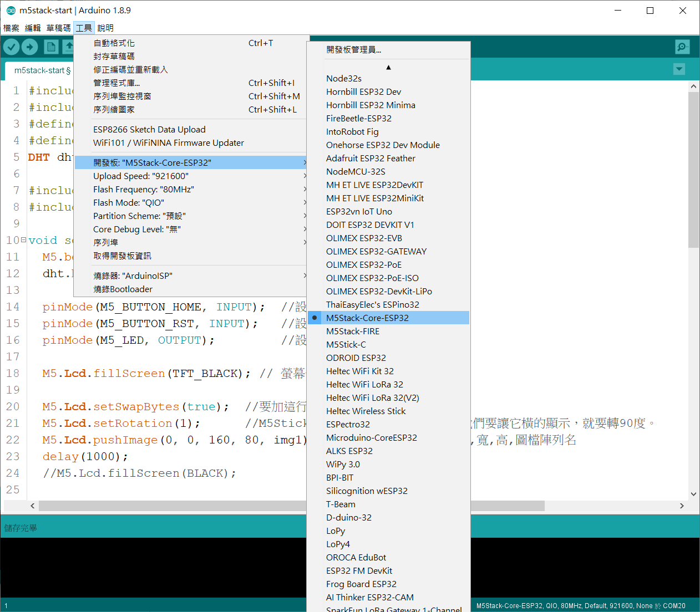Click the 工具 menu
700x612 pixels.
click(84, 28)
